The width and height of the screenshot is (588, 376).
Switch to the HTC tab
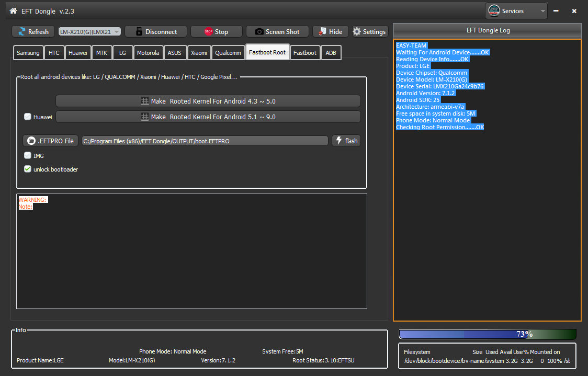tap(54, 53)
